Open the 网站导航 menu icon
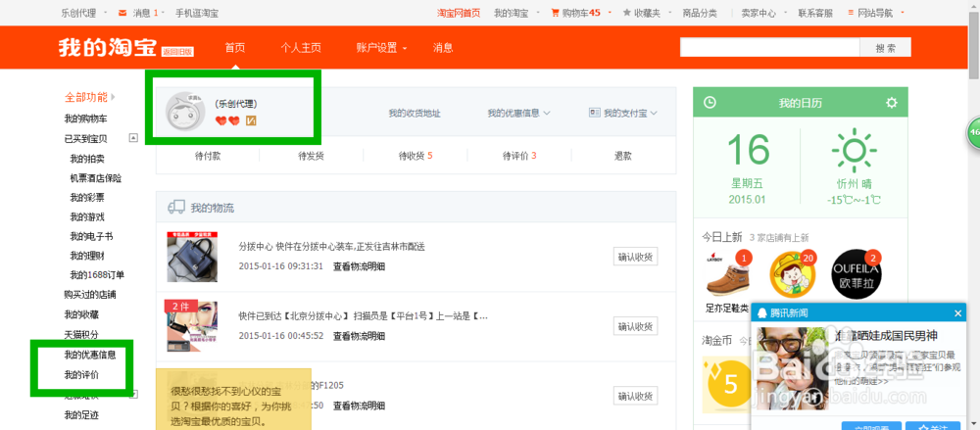The height and width of the screenshot is (430, 980). pyautogui.click(x=852, y=13)
